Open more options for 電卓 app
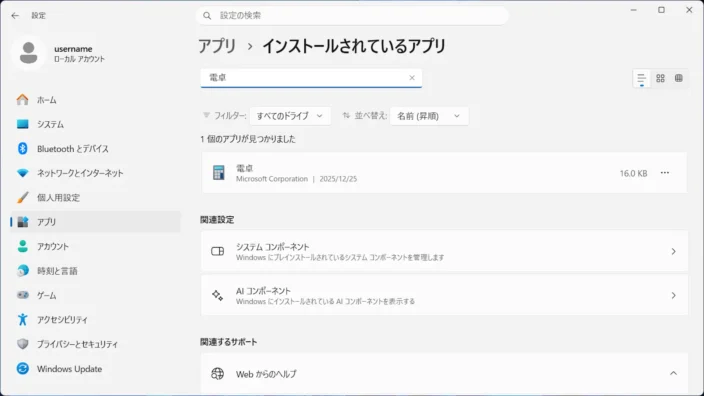Image resolution: width=704 pixels, height=396 pixels. click(665, 173)
